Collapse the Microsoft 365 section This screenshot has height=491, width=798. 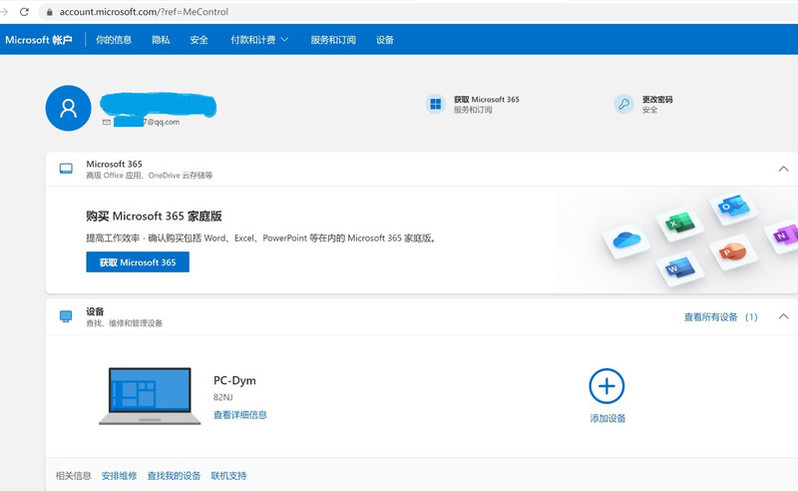point(783,169)
